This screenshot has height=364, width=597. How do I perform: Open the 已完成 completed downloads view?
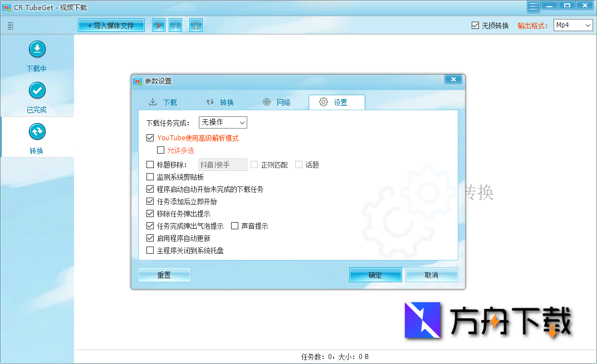[x=37, y=96]
